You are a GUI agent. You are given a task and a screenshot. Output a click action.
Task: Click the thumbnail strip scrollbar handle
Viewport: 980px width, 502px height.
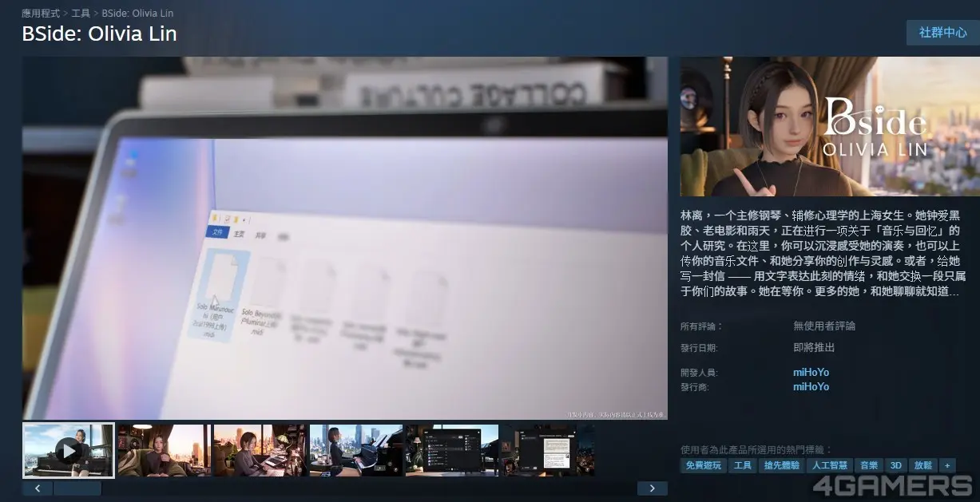click(77, 488)
